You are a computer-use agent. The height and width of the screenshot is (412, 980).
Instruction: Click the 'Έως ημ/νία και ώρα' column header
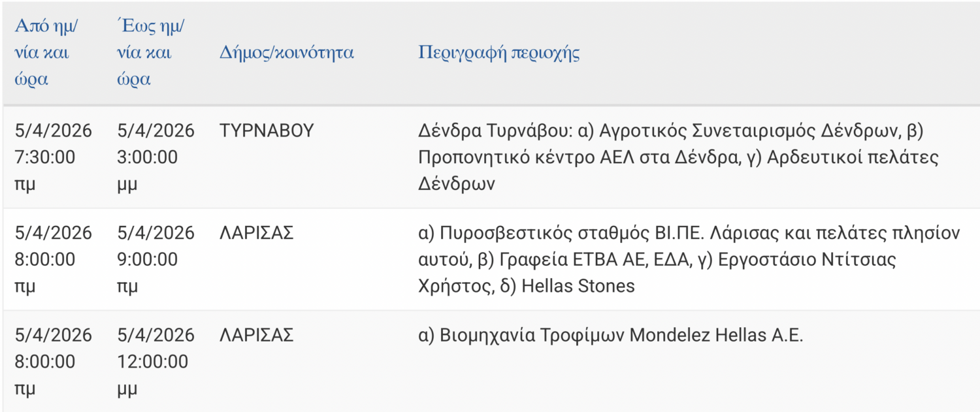(x=150, y=53)
